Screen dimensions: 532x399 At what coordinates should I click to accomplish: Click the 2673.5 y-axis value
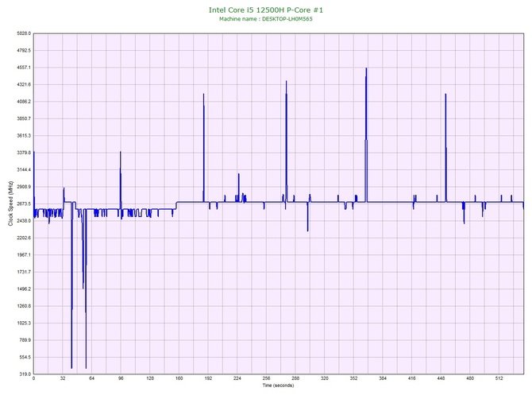tap(24, 203)
